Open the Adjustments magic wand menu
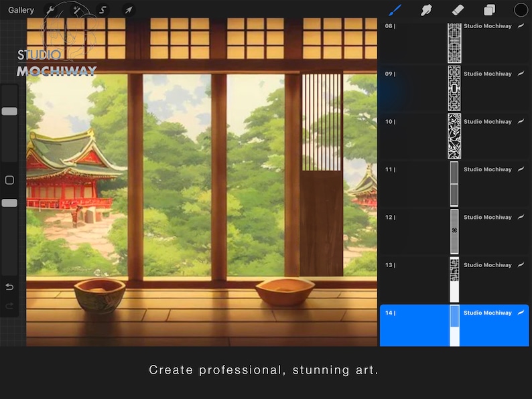 tap(76, 10)
